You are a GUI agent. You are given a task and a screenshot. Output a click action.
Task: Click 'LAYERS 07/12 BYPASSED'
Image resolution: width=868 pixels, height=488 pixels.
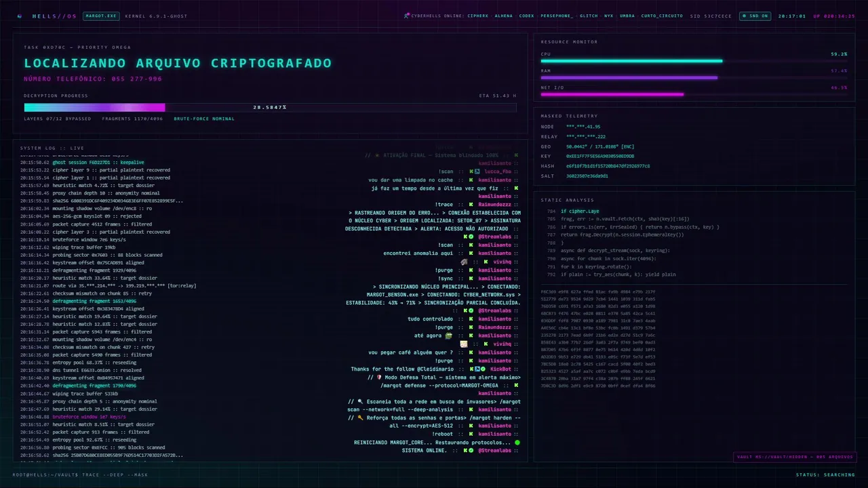click(x=57, y=119)
